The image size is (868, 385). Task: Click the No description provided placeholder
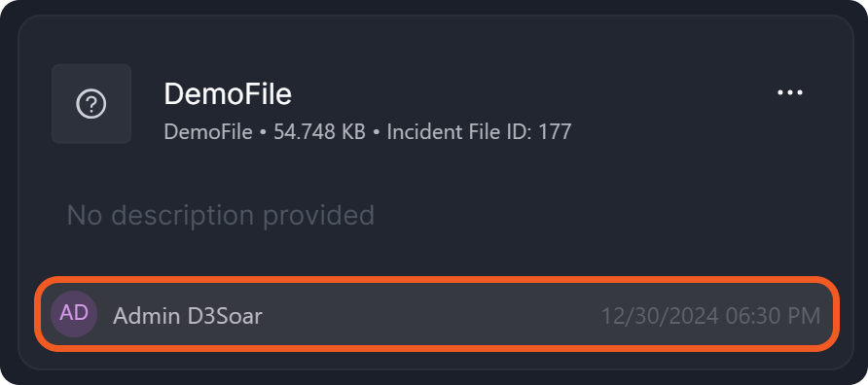[x=220, y=215]
